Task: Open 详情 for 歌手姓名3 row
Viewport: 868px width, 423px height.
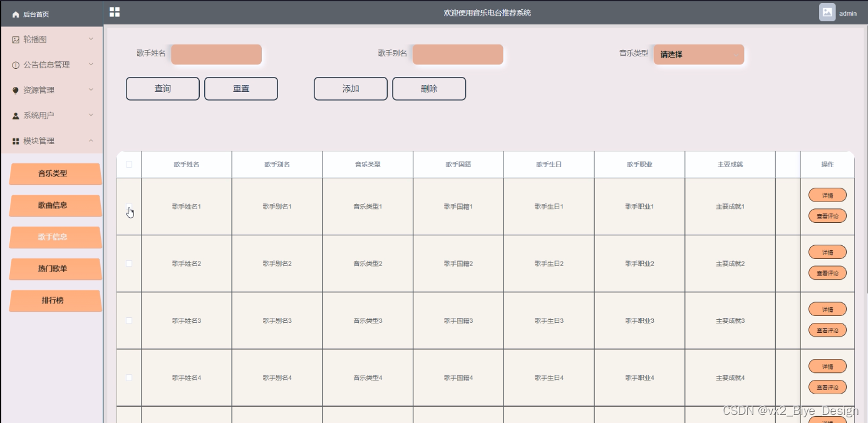Action: click(x=827, y=309)
